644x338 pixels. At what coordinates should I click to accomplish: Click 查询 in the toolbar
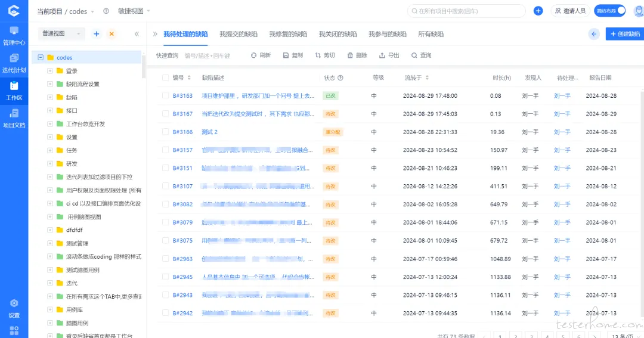click(x=422, y=55)
